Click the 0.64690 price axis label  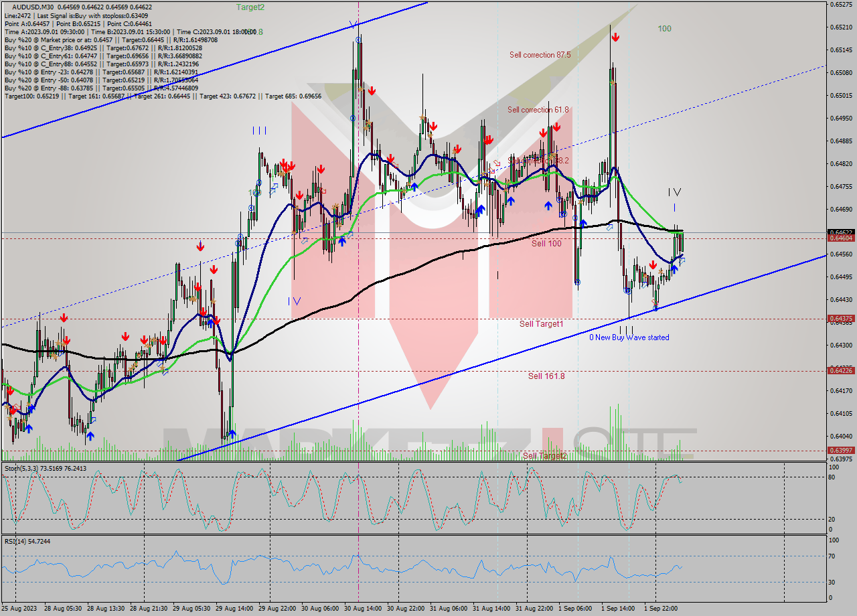(841, 209)
